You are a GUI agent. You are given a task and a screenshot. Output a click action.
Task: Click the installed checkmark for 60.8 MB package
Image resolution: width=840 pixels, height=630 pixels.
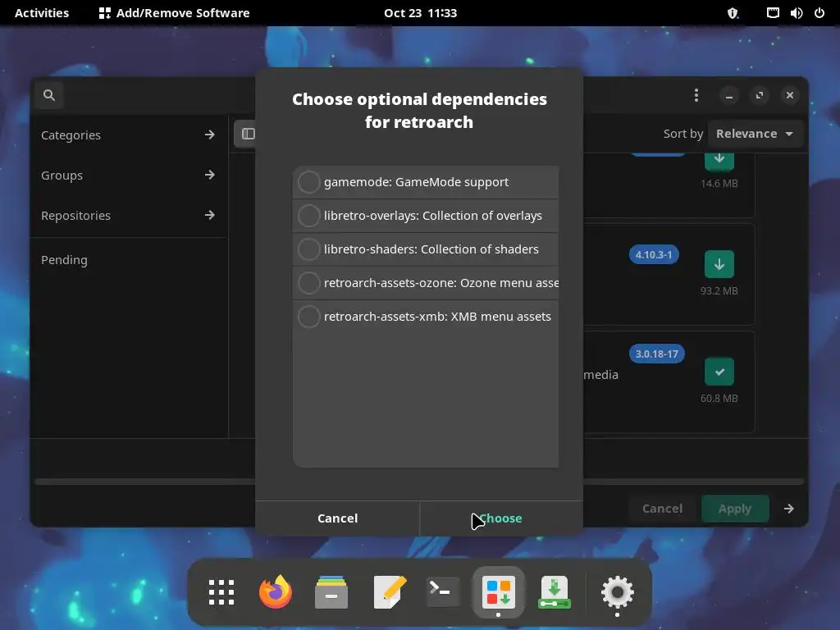point(719,372)
